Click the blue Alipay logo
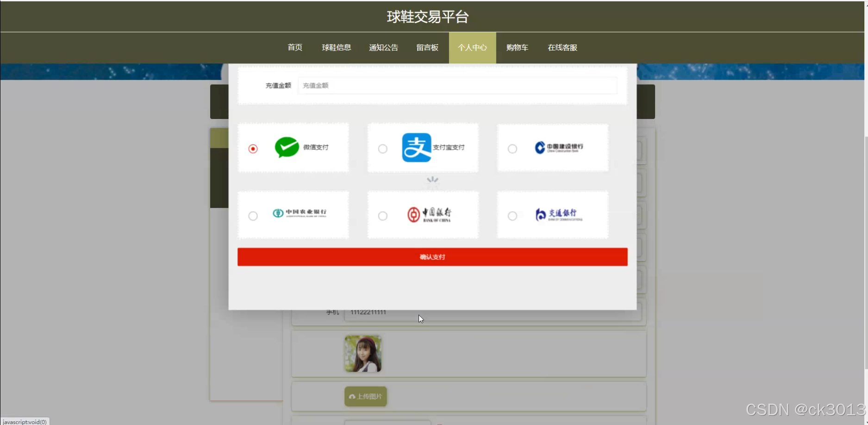 [417, 147]
